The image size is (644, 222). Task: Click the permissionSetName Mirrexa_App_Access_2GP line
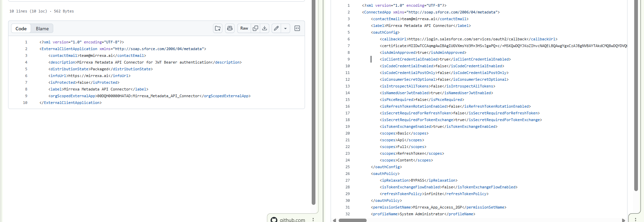pyautogui.click(x=438, y=207)
